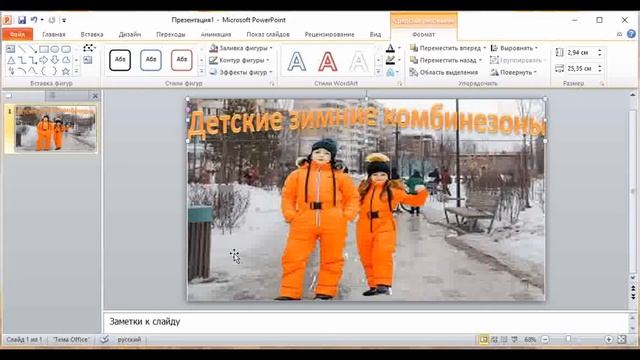The image size is (640, 360).
Task: Open Область выделения pane
Action: 443,72
